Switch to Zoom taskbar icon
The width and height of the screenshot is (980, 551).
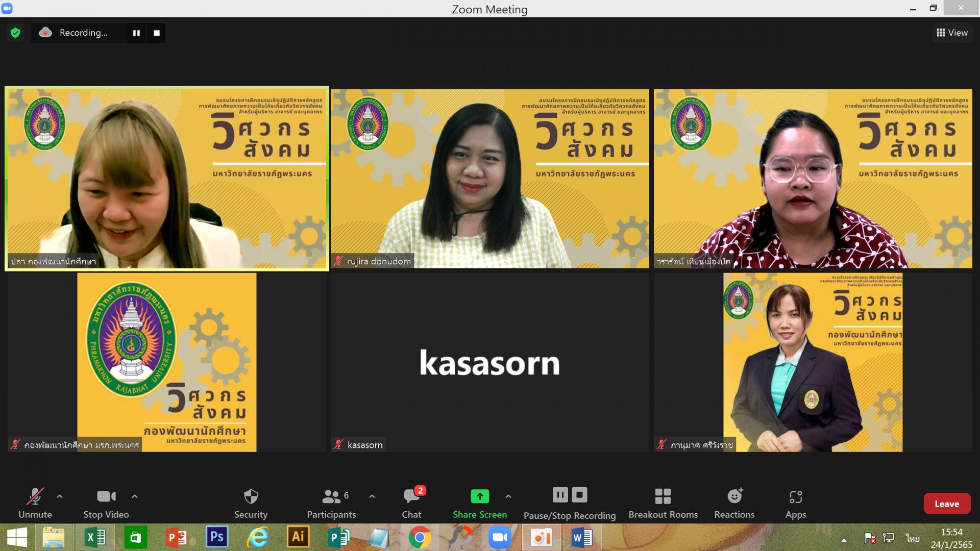tap(500, 538)
